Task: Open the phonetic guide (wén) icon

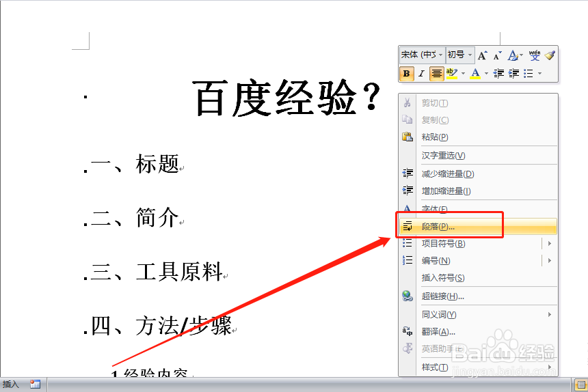Action: pos(535,55)
